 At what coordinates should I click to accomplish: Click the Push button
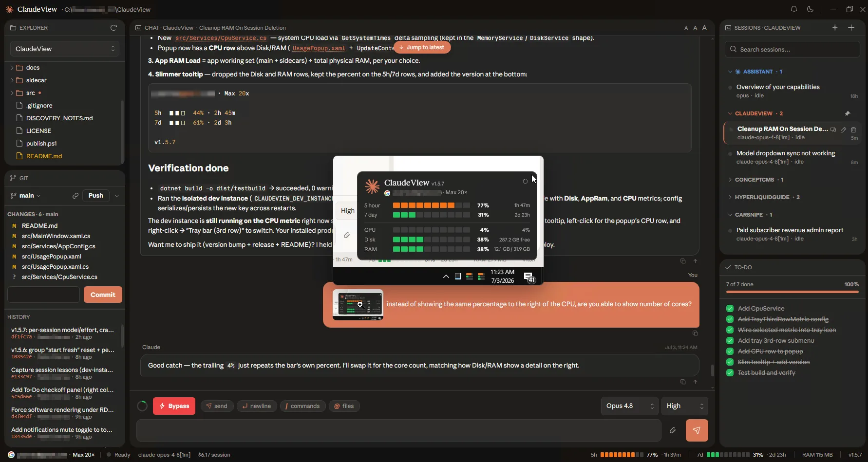96,196
